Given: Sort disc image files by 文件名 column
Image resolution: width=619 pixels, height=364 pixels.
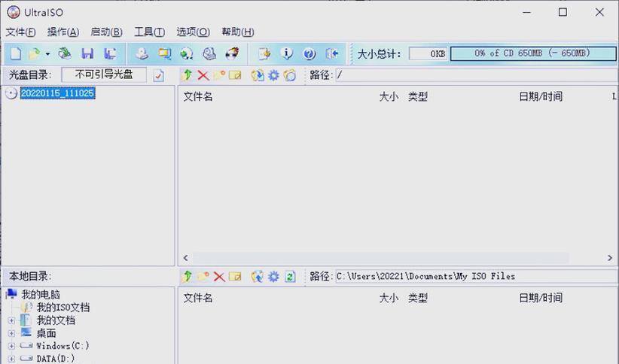Looking at the screenshot, I should pyautogui.click(x=198, y=96).
